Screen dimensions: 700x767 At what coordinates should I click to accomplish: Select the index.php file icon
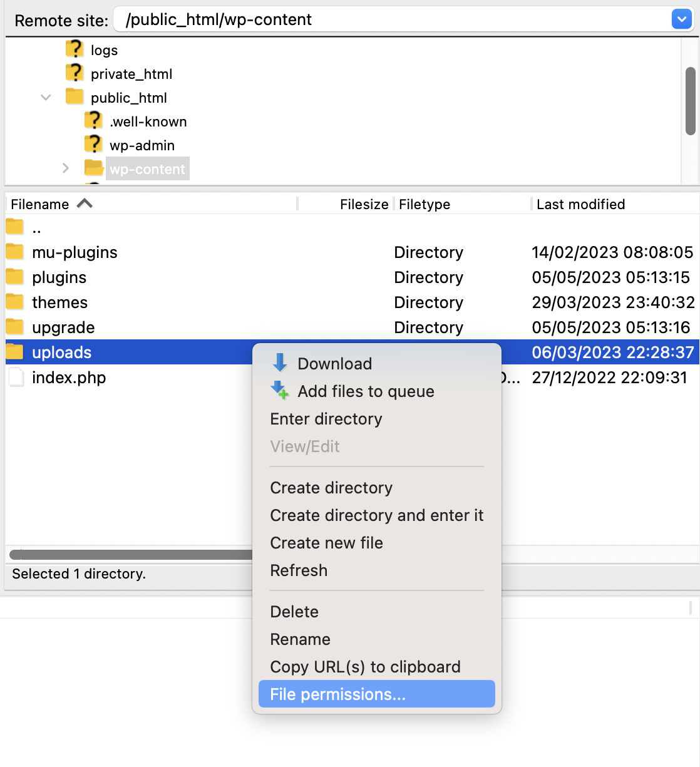[16, 377]
